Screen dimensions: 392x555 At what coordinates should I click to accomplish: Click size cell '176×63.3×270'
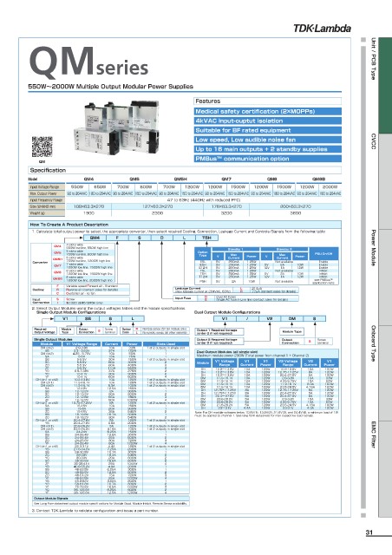[x=226, y=206]
